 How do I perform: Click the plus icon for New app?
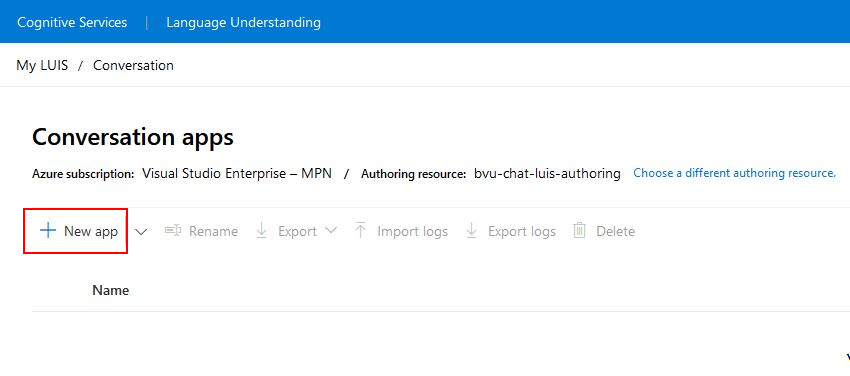pos(48,231)
